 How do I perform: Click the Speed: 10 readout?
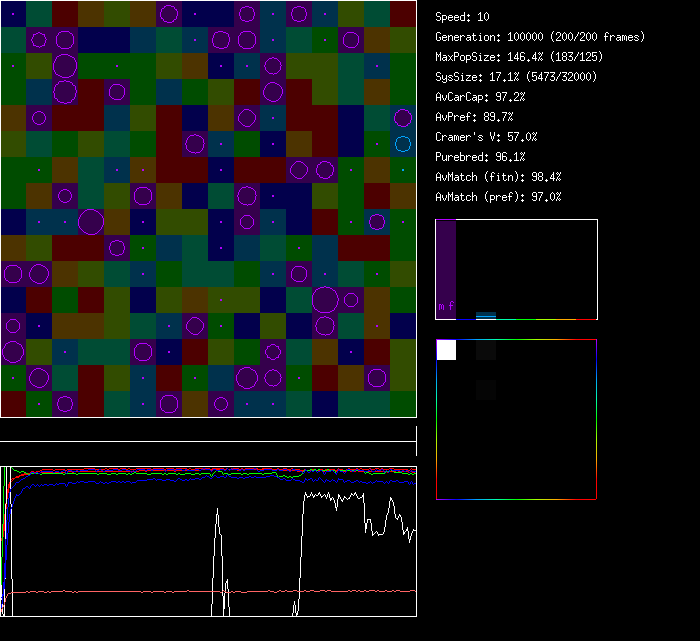(462, 17)
